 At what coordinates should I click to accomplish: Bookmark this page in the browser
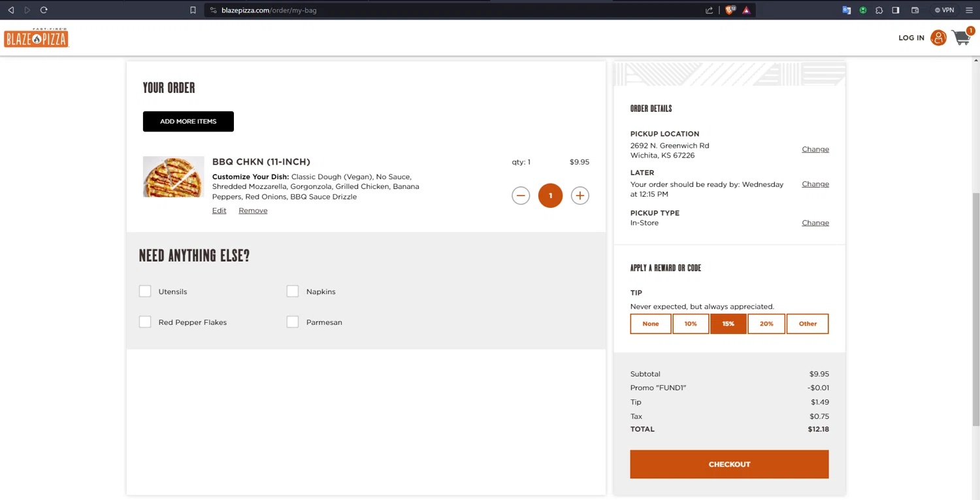point(193,10)
